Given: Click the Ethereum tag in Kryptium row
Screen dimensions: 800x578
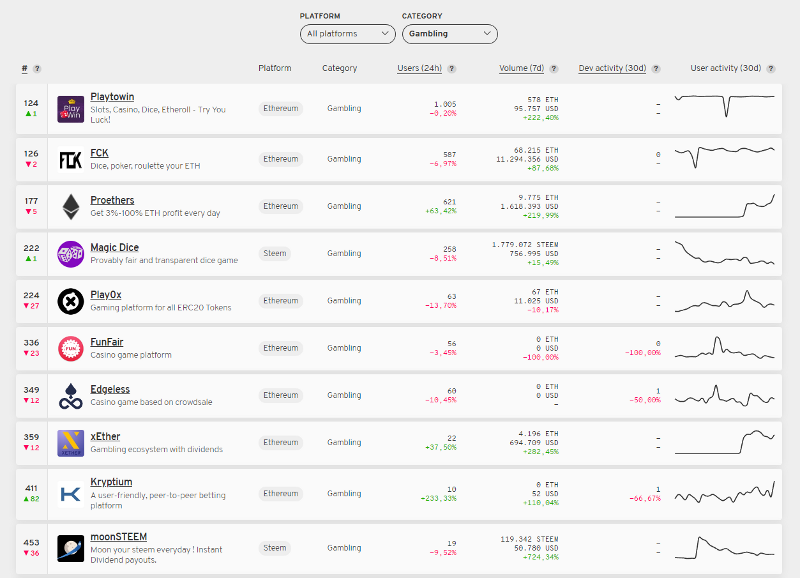Looking at the screenshot, I should point(281,494).
